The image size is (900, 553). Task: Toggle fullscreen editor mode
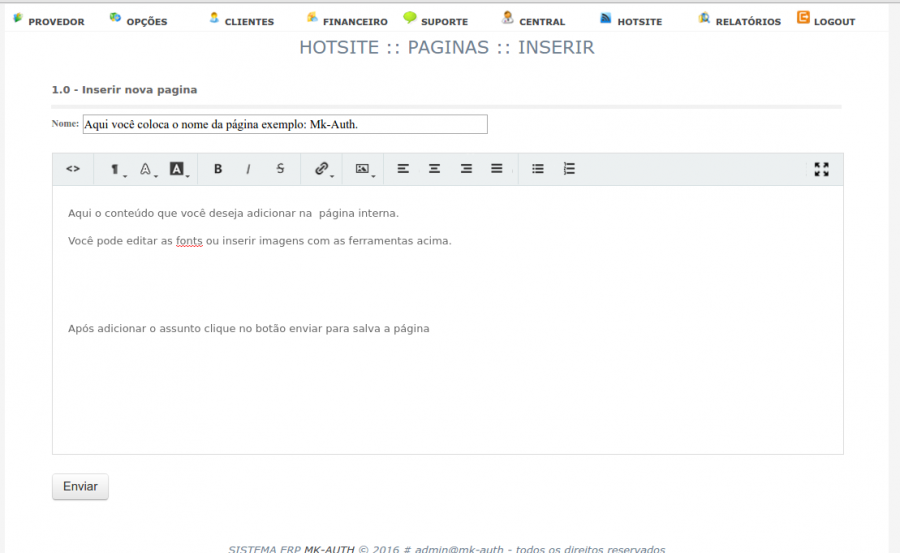click(x=821, y=169)
